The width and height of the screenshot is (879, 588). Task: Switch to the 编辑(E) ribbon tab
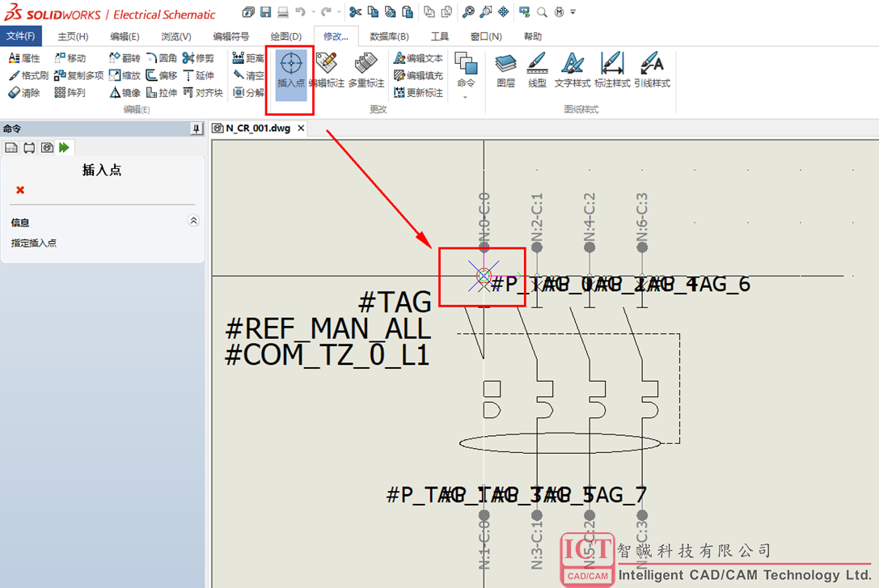(x=125, y=36)
